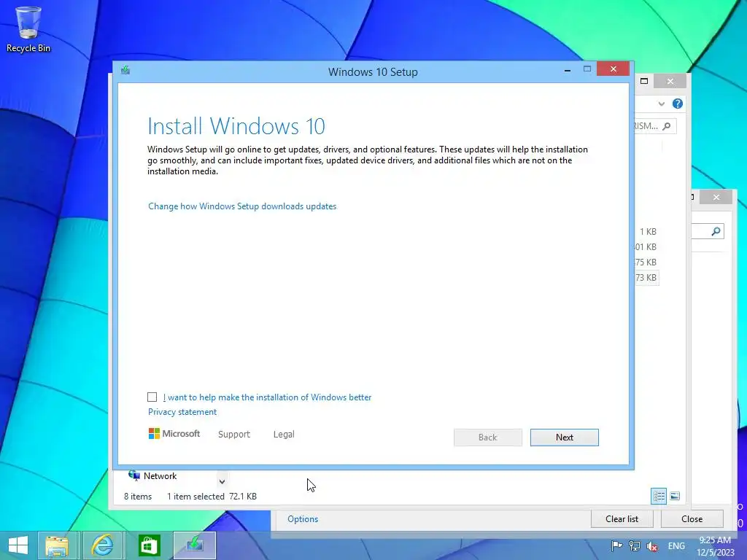Open the Windows Store taskbar icon

point(149,545)
